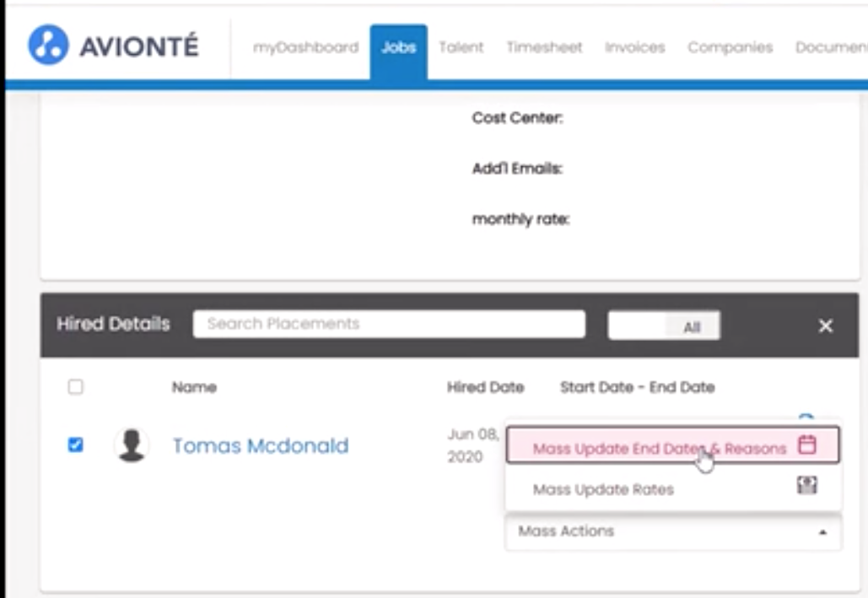Open the Timesheet tab
Viewport: 868px width, 598px height.
(x=544, y=47)
